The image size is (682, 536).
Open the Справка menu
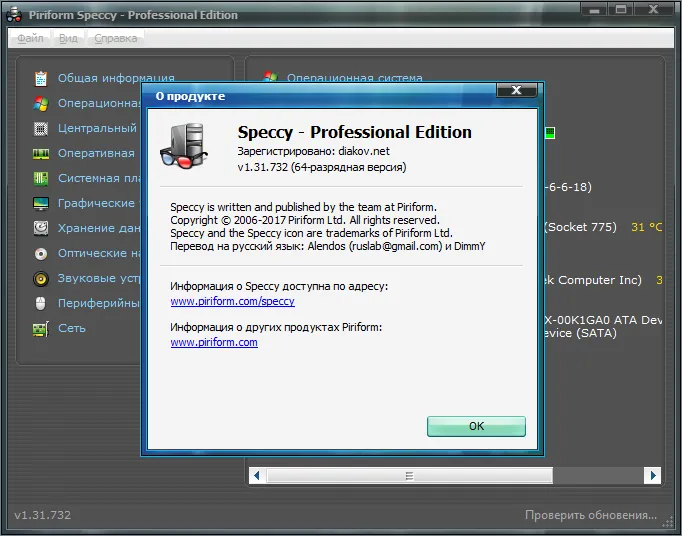(116, 38)
